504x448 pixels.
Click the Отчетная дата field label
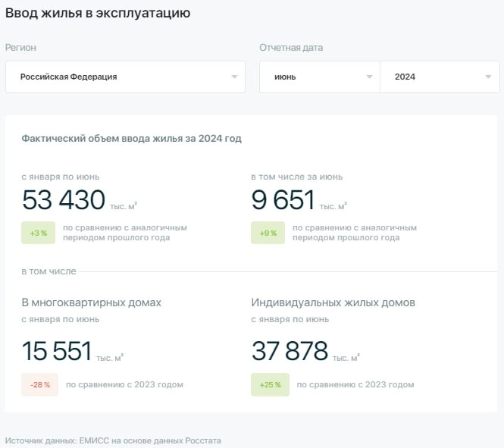click(x=291, y=48)
